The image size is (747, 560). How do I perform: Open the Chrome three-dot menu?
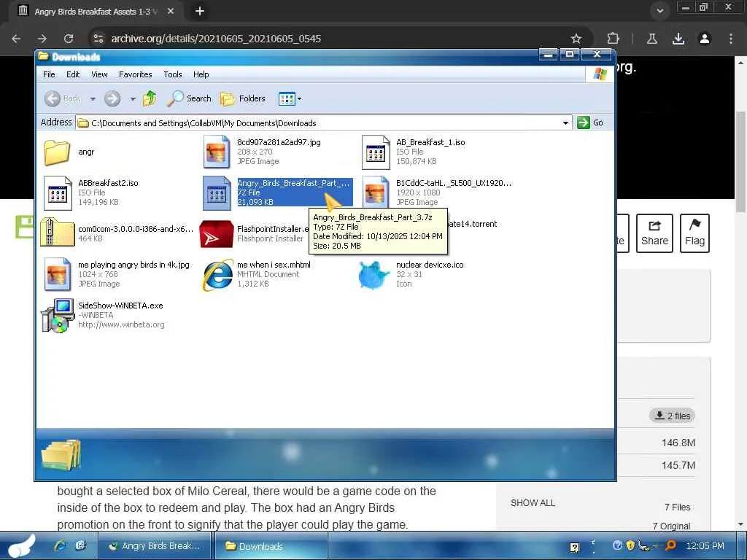coord(731,39)
